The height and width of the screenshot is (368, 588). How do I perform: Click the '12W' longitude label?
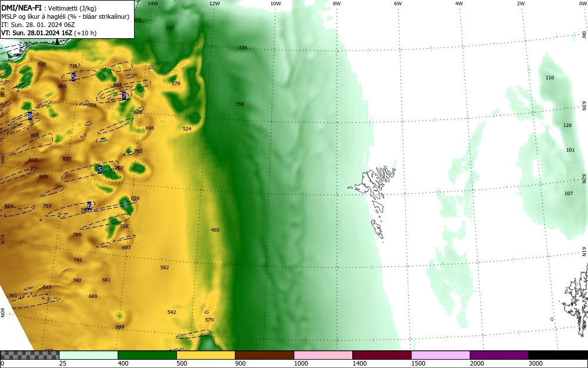click(x=214, y=4)
